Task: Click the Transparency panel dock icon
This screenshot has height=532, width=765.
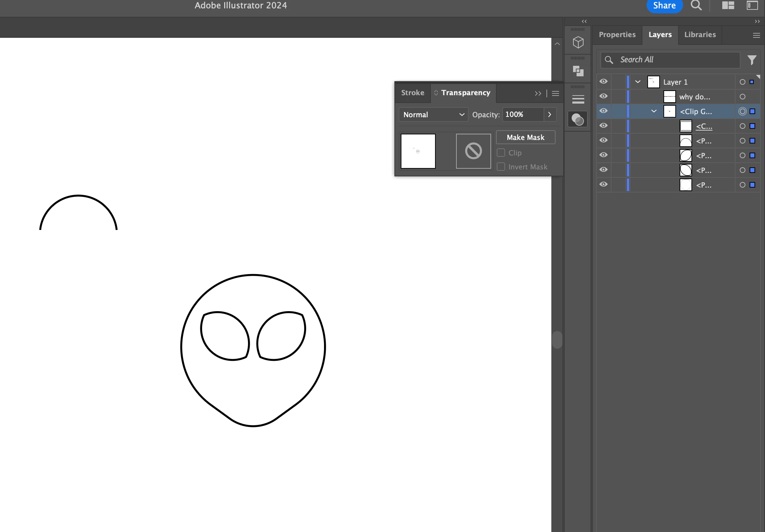Action: pos(578,120)
